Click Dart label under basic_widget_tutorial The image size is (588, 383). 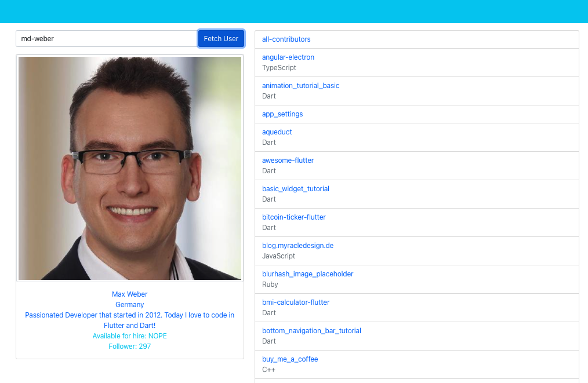click(x=269, y=199)
